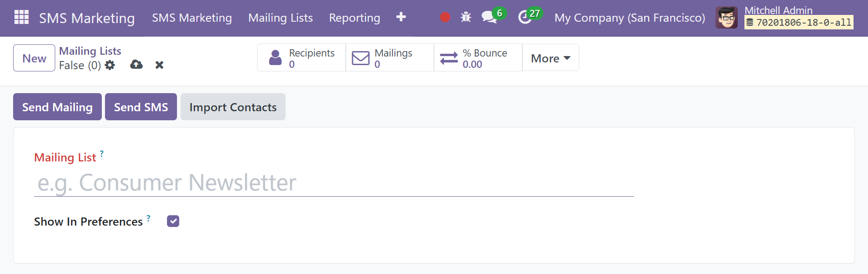Click database name 70201806-18-0-all
Screen dimensions: 868x274
point(799,23)
